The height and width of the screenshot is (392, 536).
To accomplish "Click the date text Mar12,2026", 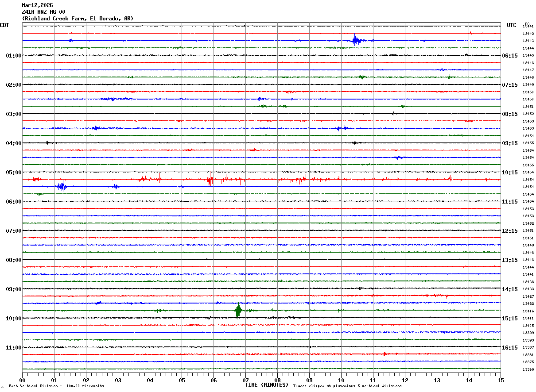I will [x=37, y=5].
